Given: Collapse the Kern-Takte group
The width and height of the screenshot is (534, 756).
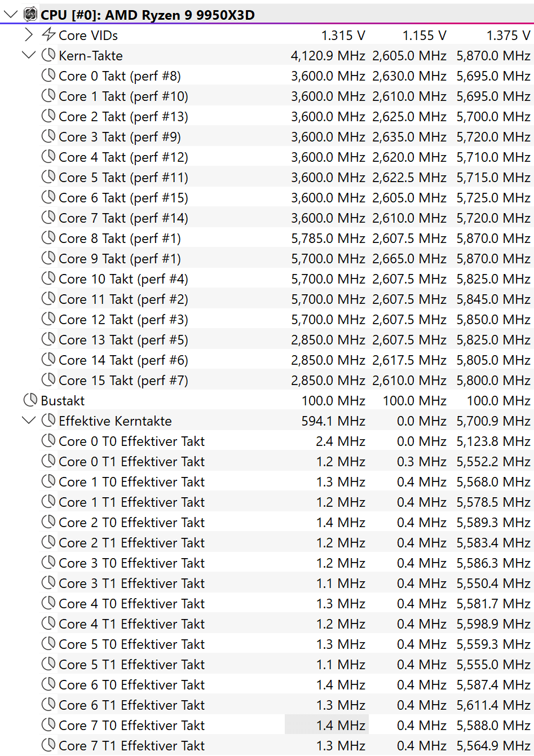Looking at the screenshot, I should tap(29, 55).
